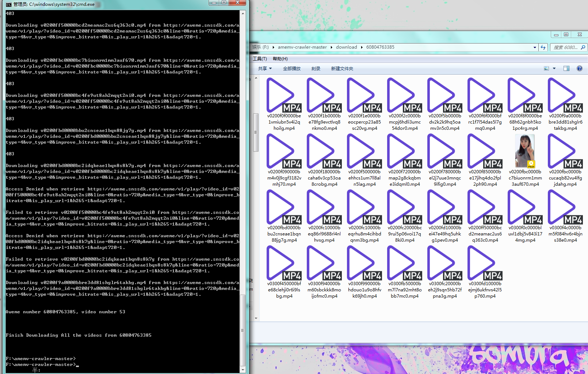588x374 pixels.
Task: Select file v0200f090000bm4v0j9cgf3182vmhj70.mp4
Action: pos(284,160)
